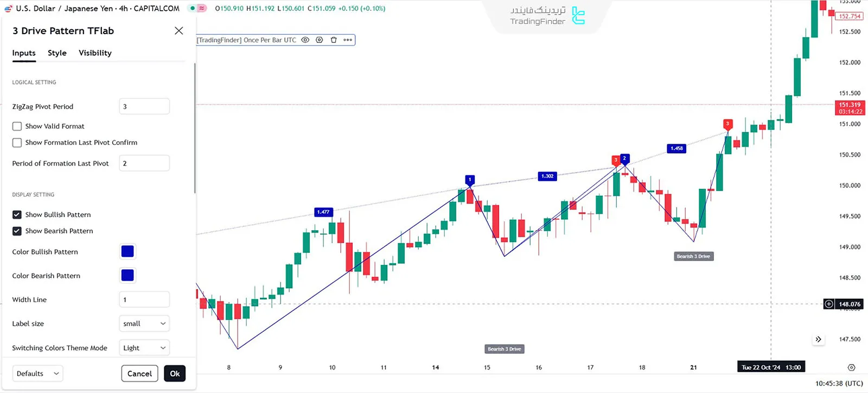
Task: Expand the Label size dropdown
Action: [x=144, y=324]
